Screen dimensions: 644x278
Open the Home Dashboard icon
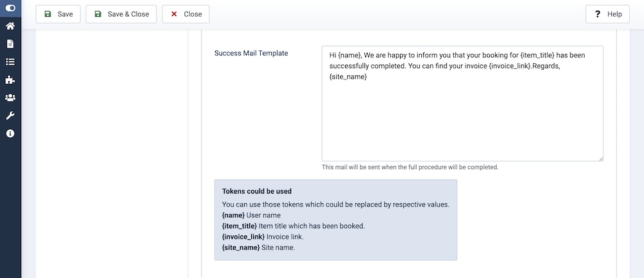coord(10,26)
